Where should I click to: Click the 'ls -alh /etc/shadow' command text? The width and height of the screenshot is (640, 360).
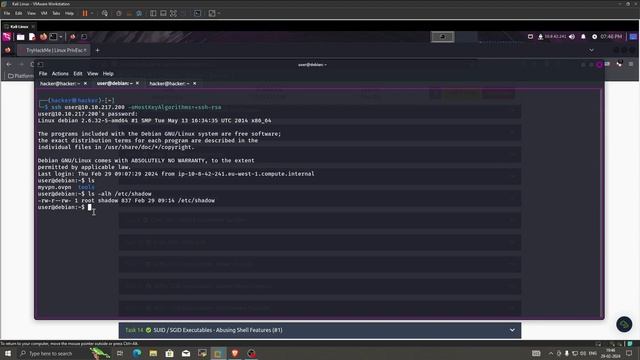[120, 194]
